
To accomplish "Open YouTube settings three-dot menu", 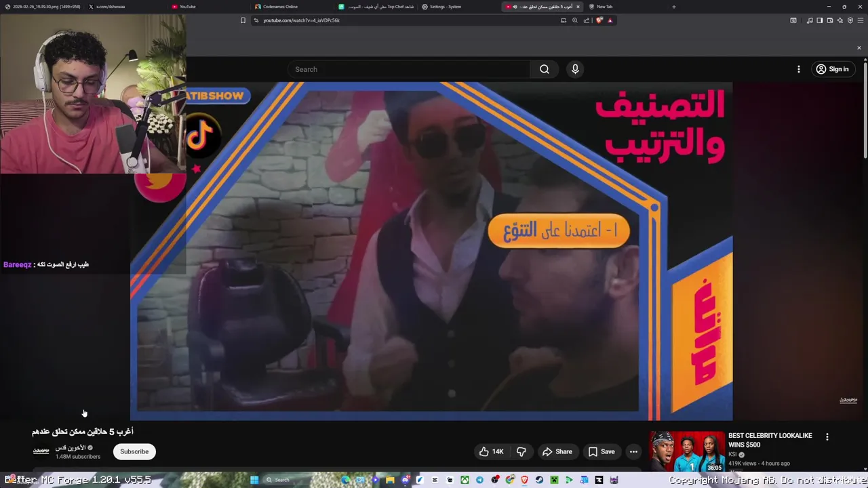I will pyautogui.click(x=798, y=69).
